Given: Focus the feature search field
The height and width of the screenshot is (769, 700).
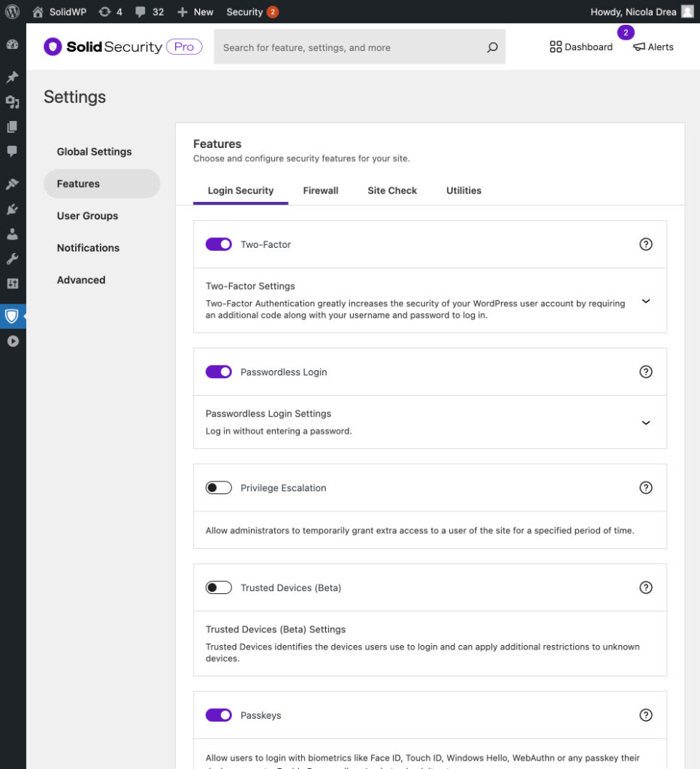Looking at the screenshot, I should (349, 47).
